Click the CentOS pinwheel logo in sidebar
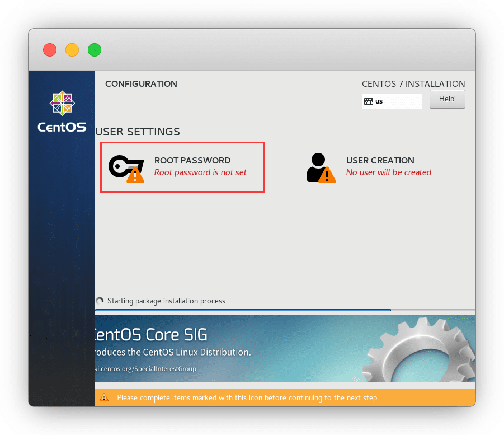 pos(62,103)
